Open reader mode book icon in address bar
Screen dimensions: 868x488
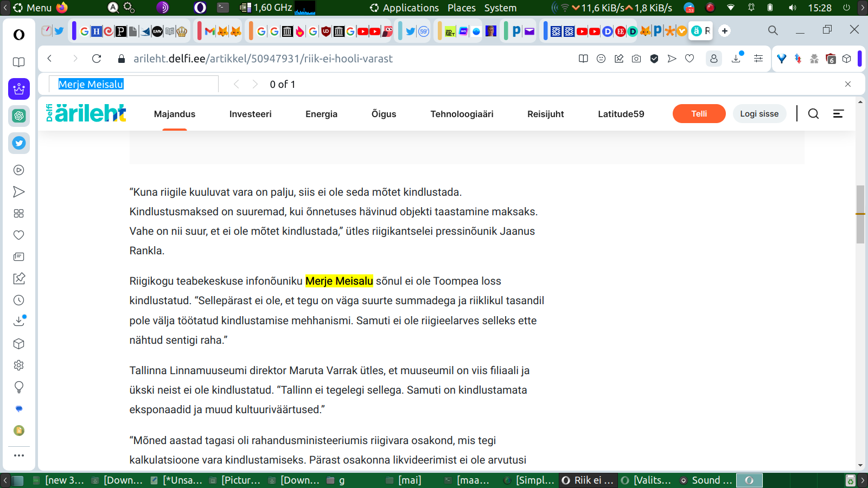583,59
